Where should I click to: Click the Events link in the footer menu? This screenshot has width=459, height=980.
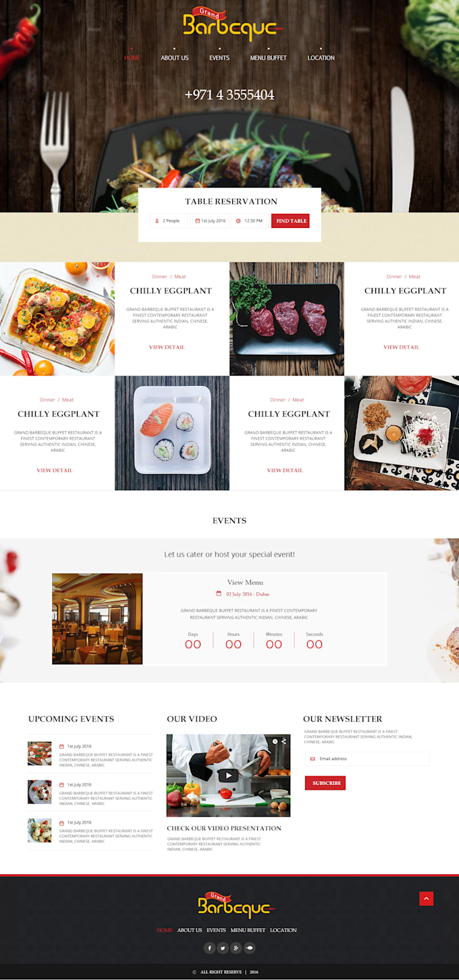coord(216,930)
